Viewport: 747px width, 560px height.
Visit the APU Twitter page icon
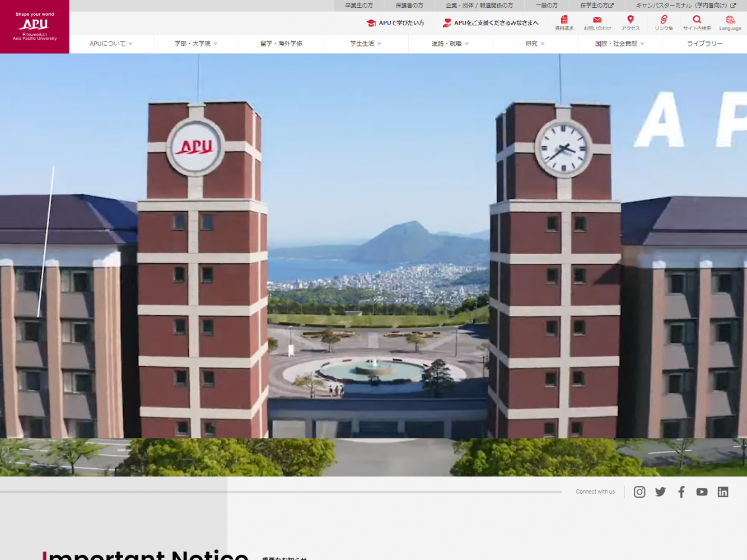[660, 492]
